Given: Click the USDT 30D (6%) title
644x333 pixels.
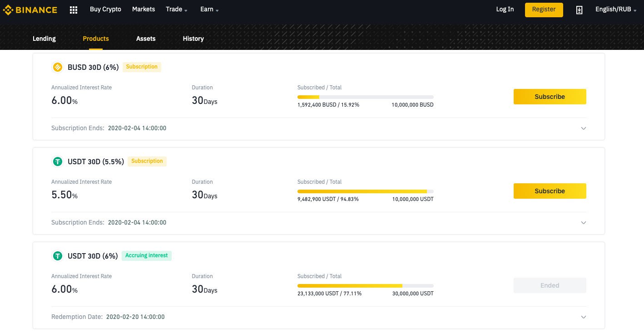Looking at the screenshot, I should [x=93, y=256].
